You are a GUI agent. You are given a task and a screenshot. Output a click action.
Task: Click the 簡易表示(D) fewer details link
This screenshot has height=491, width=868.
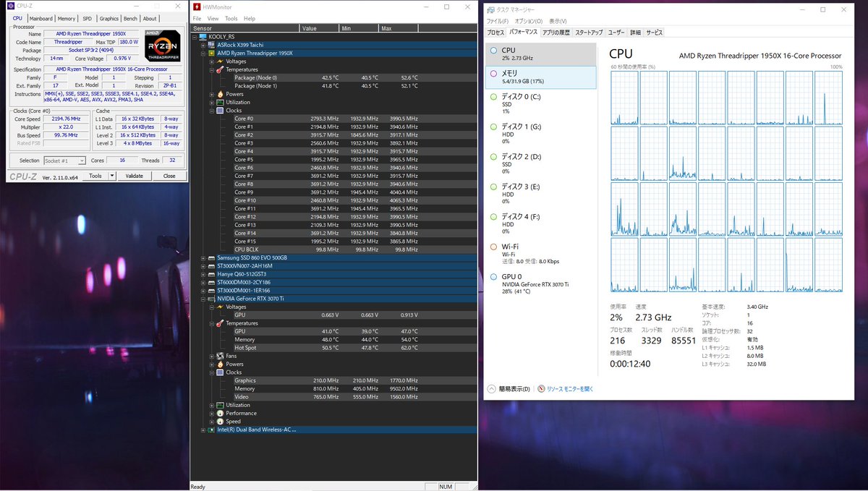click(x=514, y=389)
